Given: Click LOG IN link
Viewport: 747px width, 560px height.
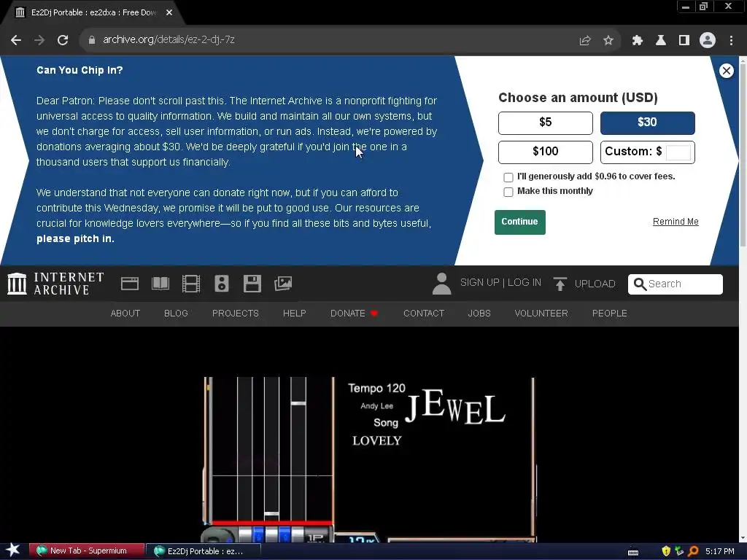Looking at the screenshot, I should [525, 283].
